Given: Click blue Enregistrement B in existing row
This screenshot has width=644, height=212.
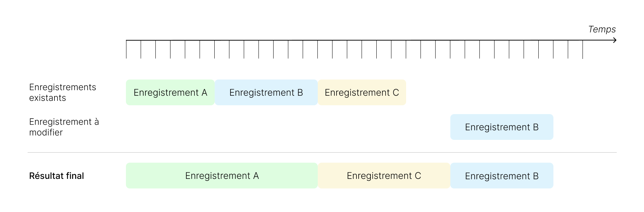Looking at the screenshot, I should tap(266, 92).
